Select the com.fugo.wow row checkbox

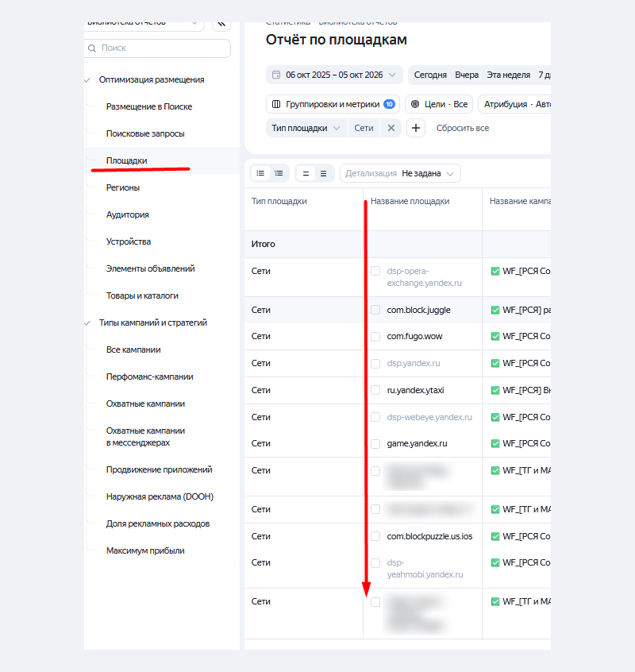(x=375, y=337)
